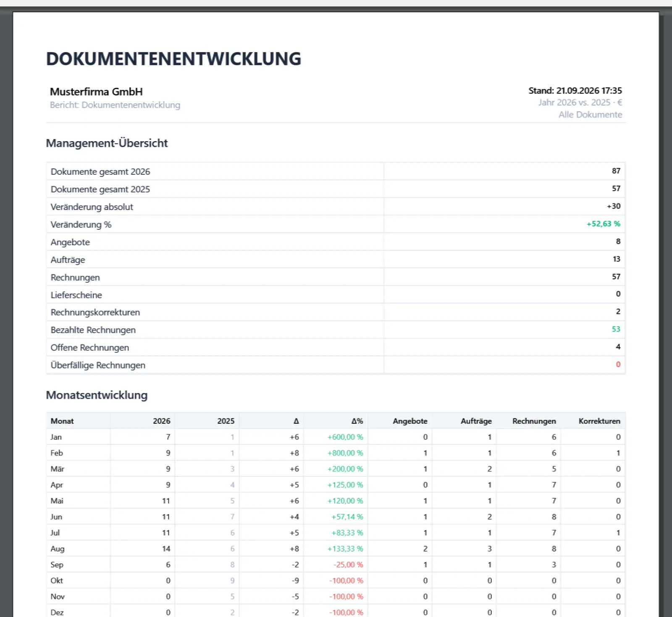Image resolution: width=672 pixels, height=617 pixels.
Task: Click the Rechnungen column header
Action: point(534,421)
